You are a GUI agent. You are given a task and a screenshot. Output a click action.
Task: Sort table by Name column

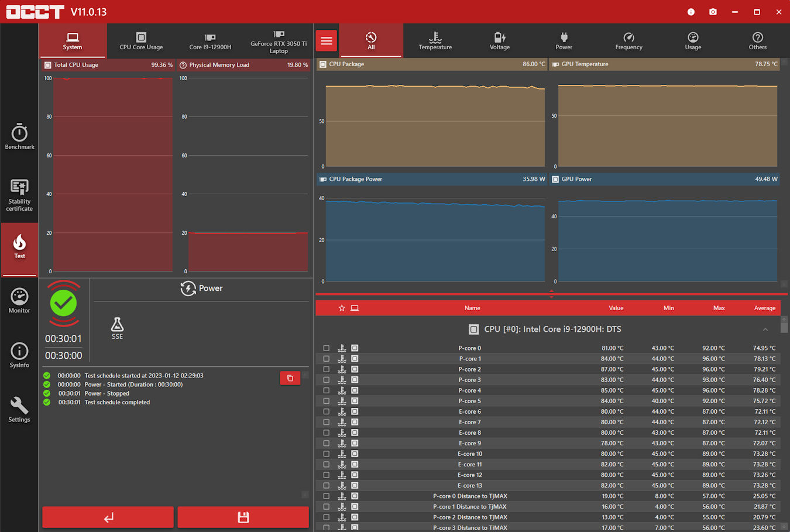pos(472,308)
